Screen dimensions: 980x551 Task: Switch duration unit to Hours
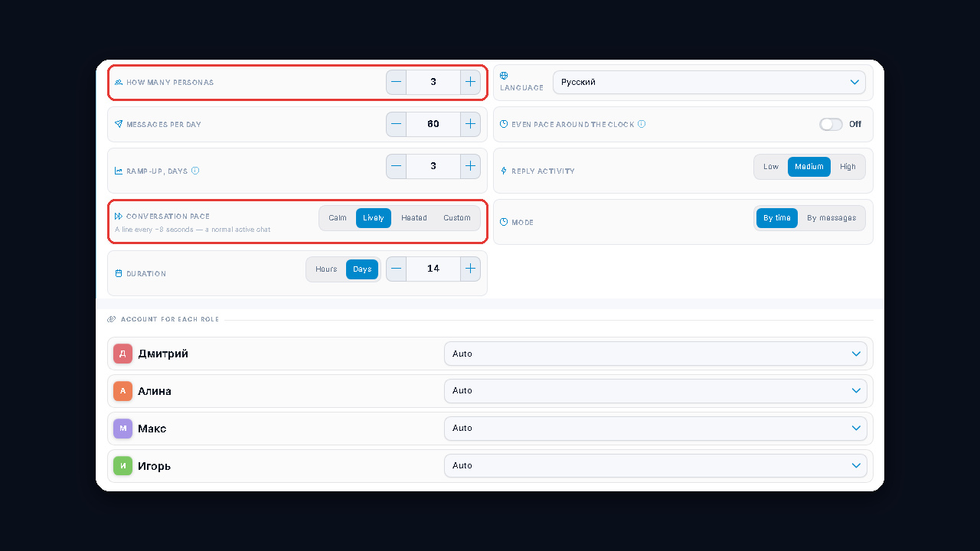click(x=326, y=269)
